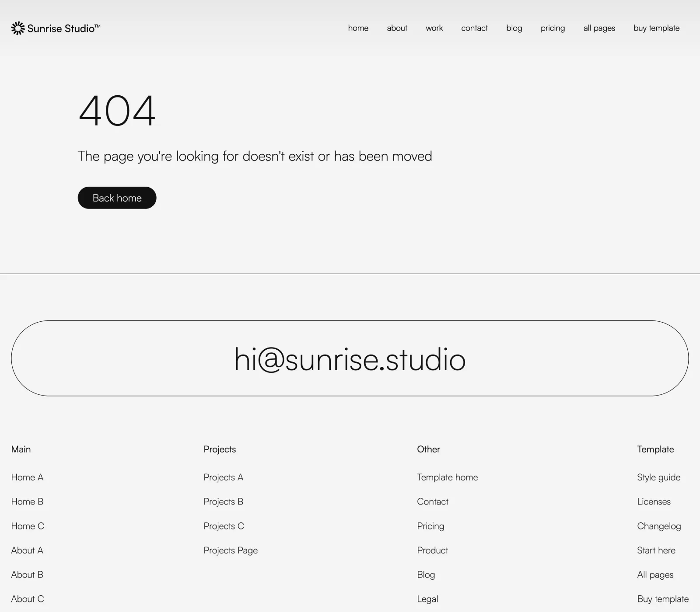This screenshot has height=612, width=700.
Task: Click the footer Buy template link
Action: point(663,599)
